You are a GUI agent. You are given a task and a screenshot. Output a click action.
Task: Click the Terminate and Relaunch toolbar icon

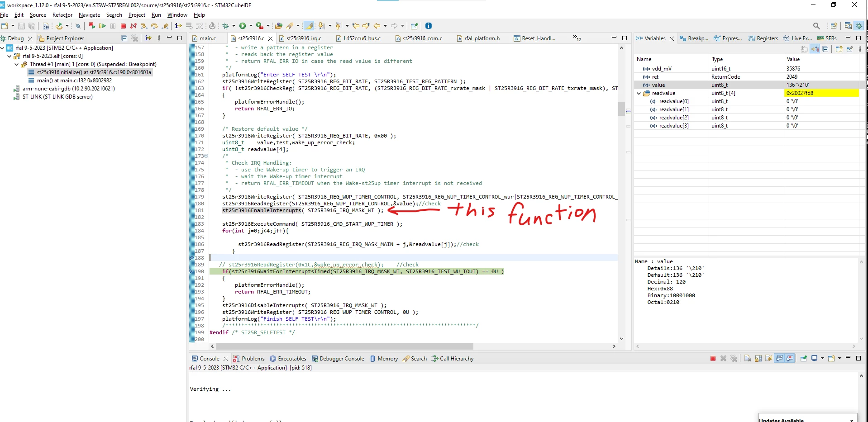[x=92, y=26]
